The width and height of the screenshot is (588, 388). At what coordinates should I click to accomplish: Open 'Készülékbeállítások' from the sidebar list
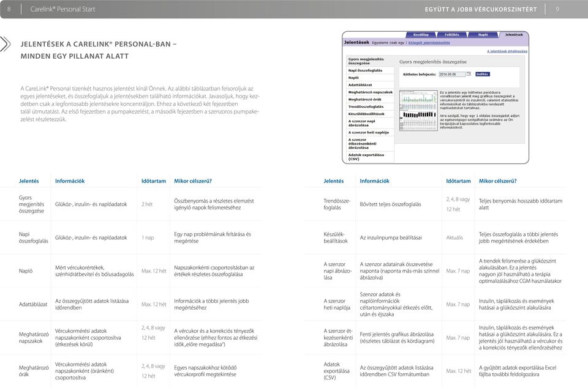click(x=370, y=114)
